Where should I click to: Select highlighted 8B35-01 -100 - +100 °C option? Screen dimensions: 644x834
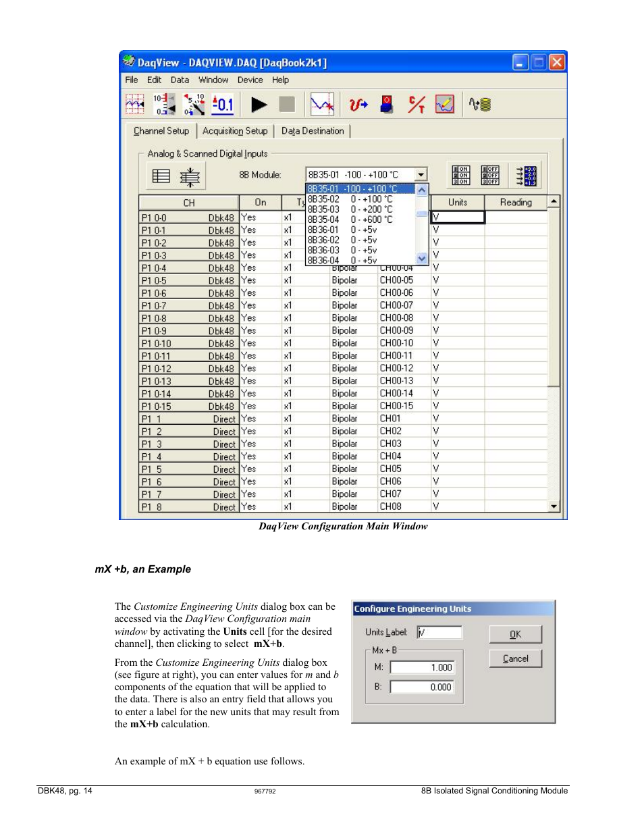[361, 189]
